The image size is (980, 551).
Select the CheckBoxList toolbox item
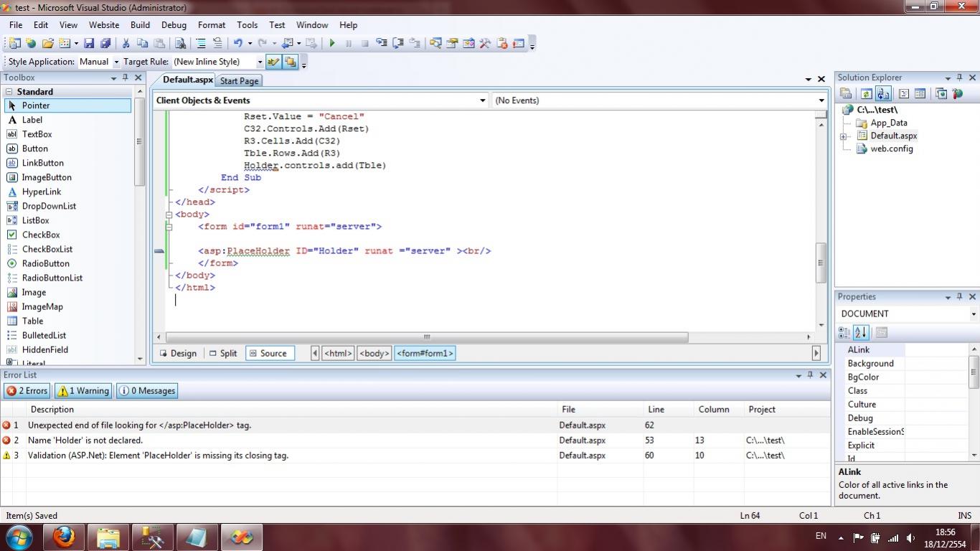(47, 249)
